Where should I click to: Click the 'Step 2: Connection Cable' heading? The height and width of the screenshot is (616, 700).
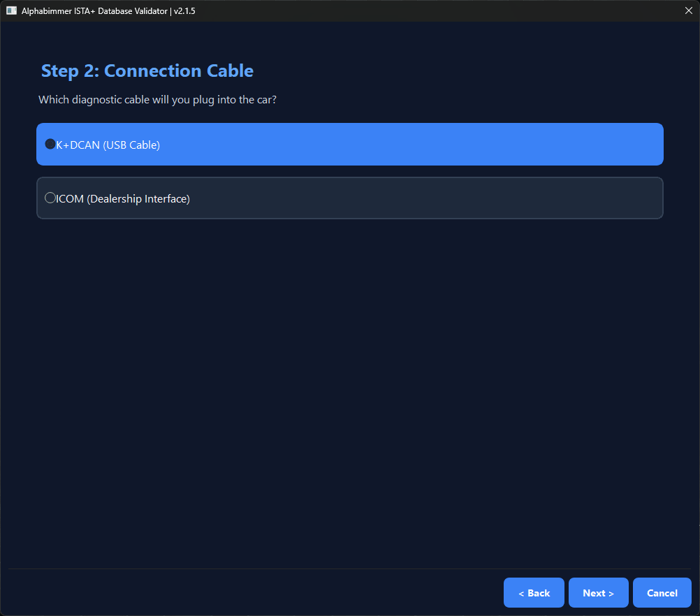[x=147, y=71]
